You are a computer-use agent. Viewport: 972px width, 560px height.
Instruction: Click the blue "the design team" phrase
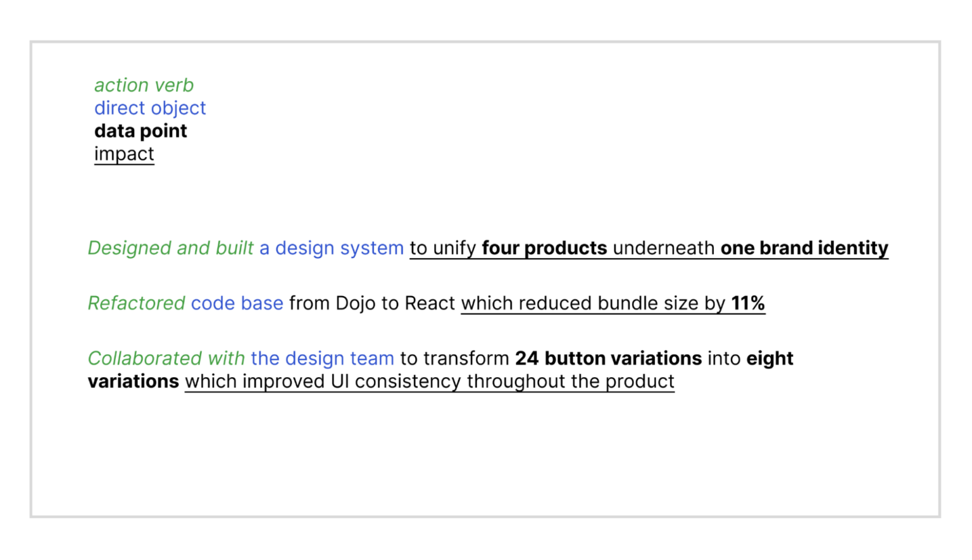click(x=323, y=358)
